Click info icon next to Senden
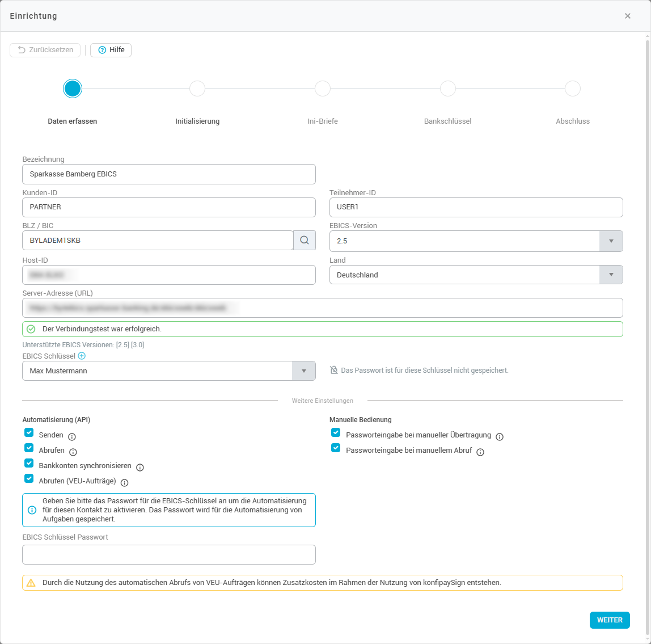The height and width of the screenshot is (644, 651). pos(72,436)
